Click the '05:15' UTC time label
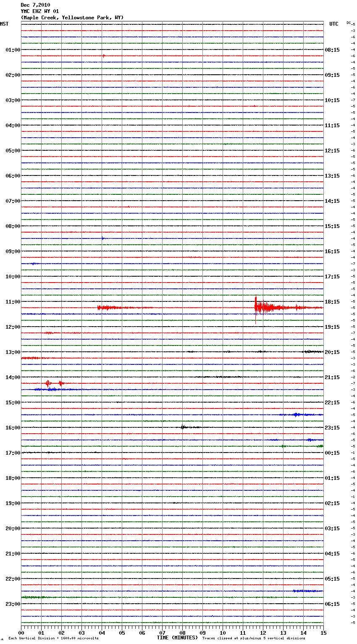The height and width of the screenshot is (644, 357). [332, 579]
